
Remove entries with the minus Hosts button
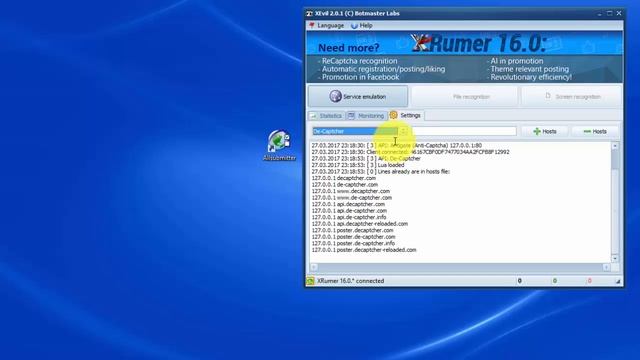click(x=595, y=131)
